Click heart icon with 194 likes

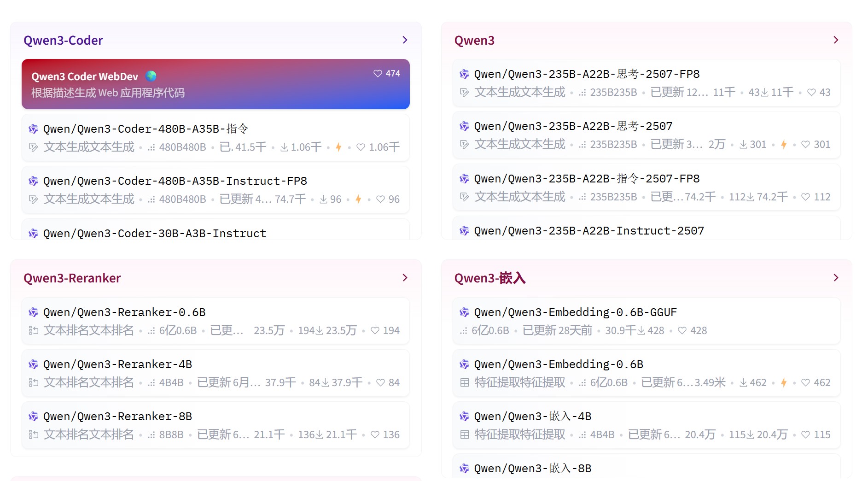(375, 331)
